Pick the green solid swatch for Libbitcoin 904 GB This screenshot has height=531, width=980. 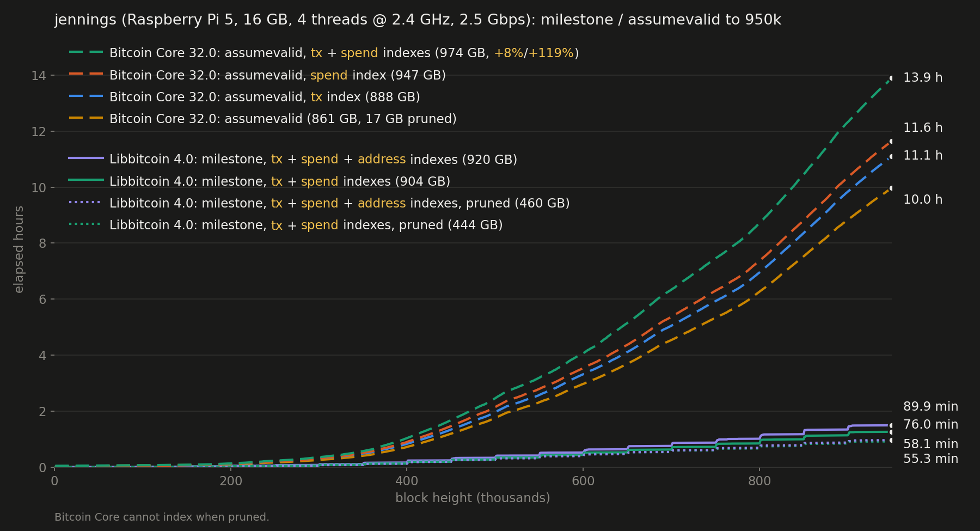point(86,180)
